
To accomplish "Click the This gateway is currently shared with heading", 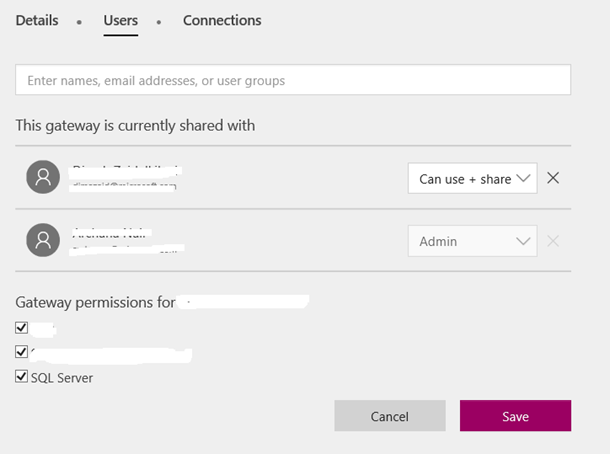I will point(135,126).
